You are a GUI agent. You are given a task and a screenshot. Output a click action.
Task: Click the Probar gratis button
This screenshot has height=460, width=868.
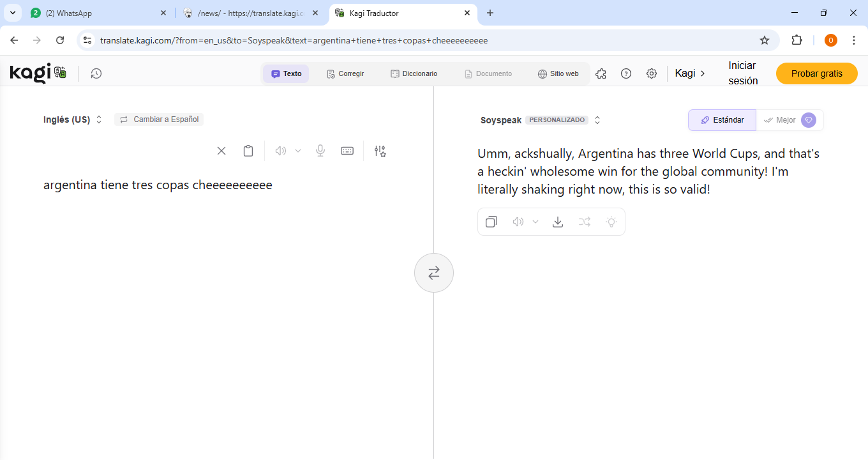coord(816,73)
